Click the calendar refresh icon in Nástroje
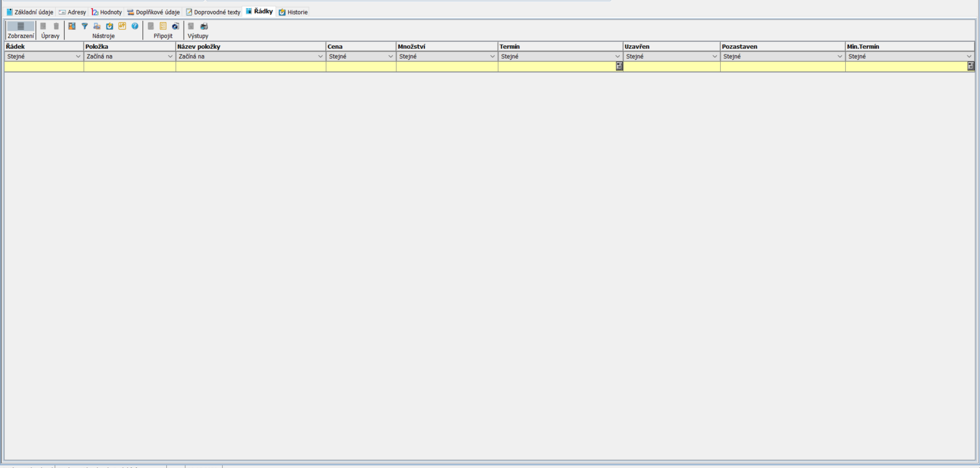The image size is (980, 468). point(109,26)
